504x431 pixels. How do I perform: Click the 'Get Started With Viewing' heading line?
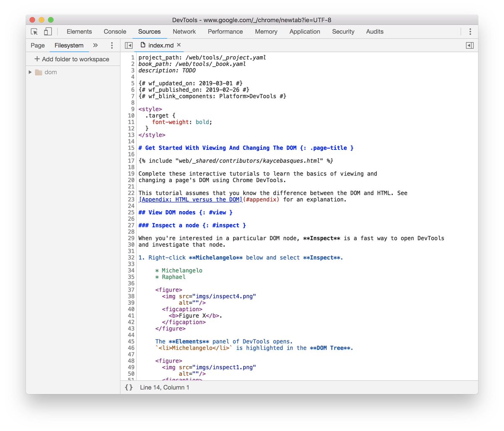pyautogui.click(x=246, y=148)
